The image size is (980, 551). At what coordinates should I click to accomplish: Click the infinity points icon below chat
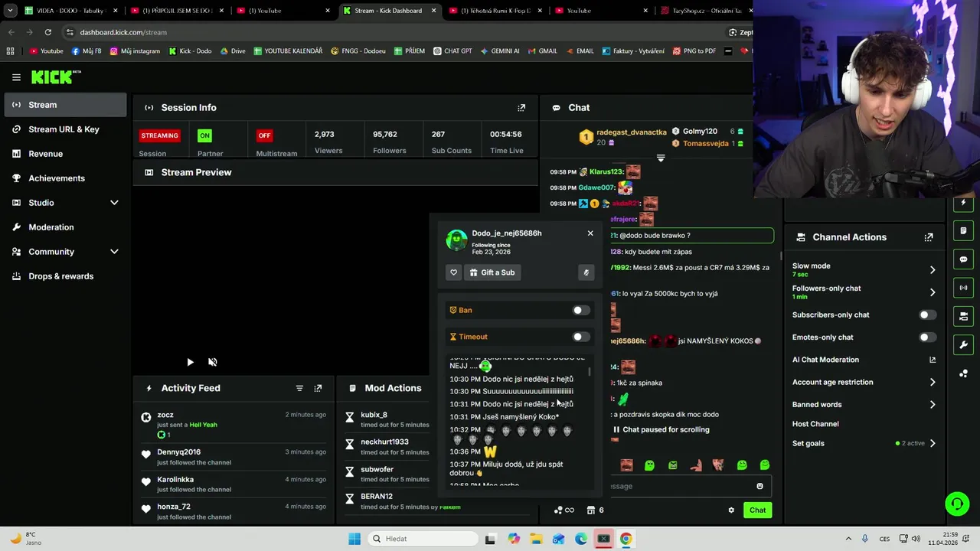pyautogui.click(x=564, y=510)
